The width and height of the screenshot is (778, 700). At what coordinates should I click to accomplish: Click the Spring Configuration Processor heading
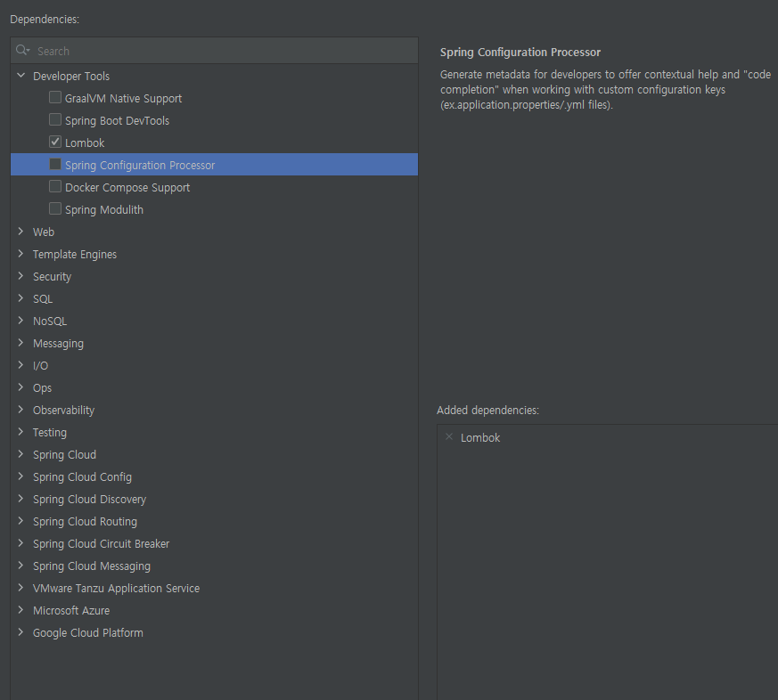coord(520,52)
